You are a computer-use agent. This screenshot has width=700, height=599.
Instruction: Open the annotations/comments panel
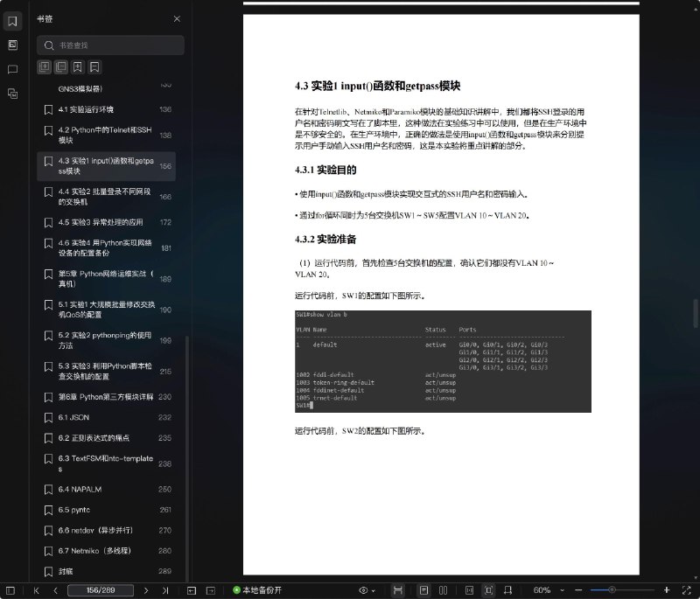point(12,69)
